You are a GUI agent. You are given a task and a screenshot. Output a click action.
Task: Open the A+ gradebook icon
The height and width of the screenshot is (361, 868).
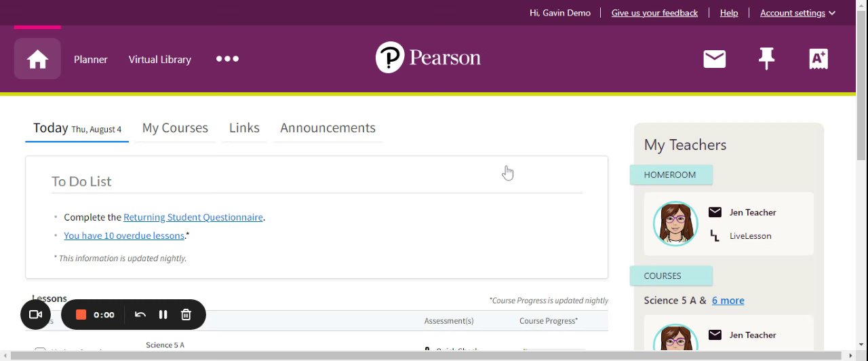818,59
